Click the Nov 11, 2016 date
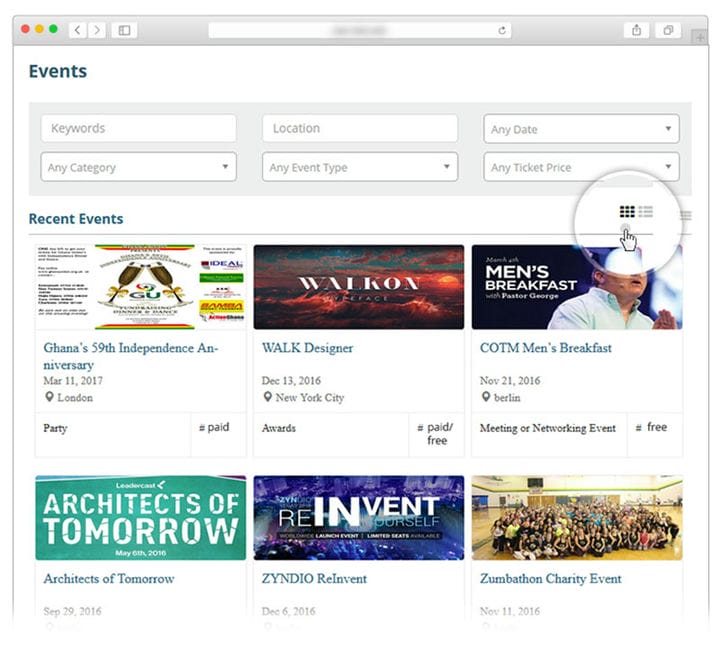This screenshot has height=650, width=720. point(510,611)
